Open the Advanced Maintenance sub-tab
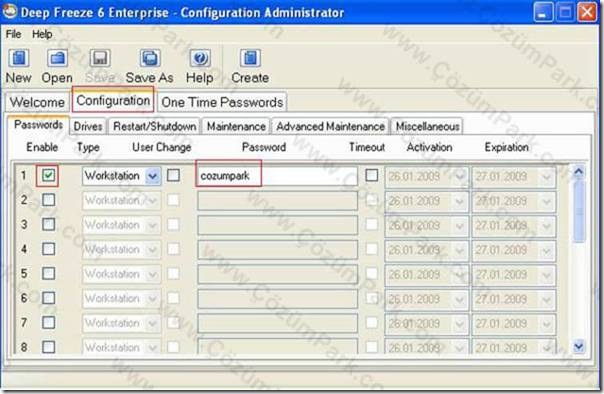 pos(330,126)
